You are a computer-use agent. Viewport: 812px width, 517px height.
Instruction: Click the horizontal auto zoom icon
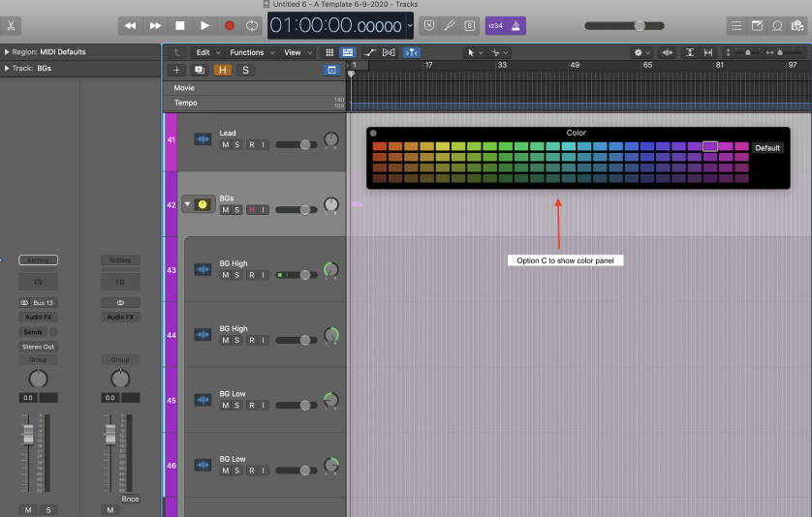[708, 52]
